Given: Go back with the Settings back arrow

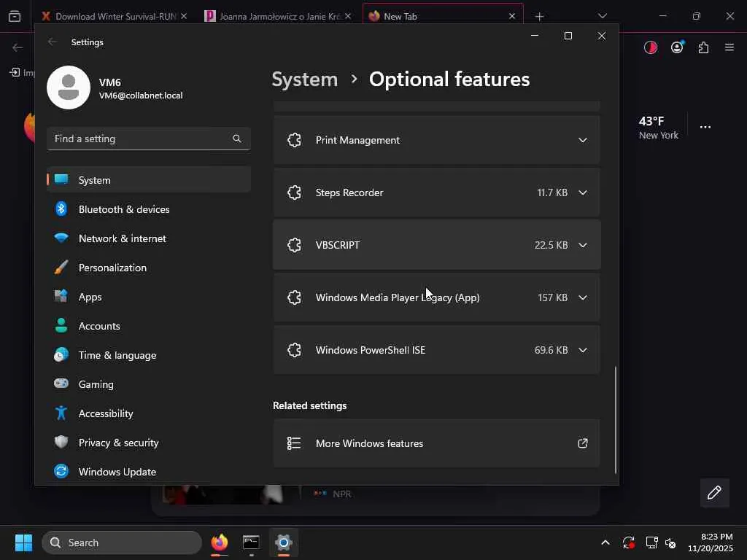Looking at the screenshot, I should click(53, 42).
